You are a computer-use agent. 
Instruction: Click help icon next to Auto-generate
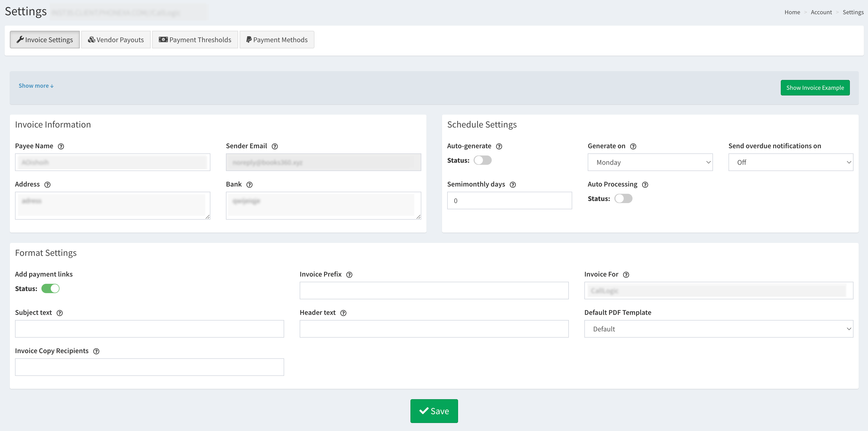[x=499, y=146]
